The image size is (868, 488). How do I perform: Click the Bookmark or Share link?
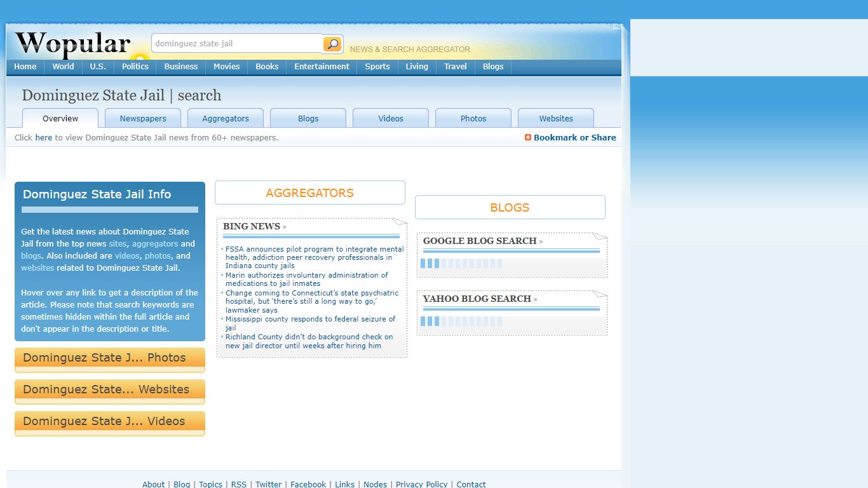click(575, 138)
